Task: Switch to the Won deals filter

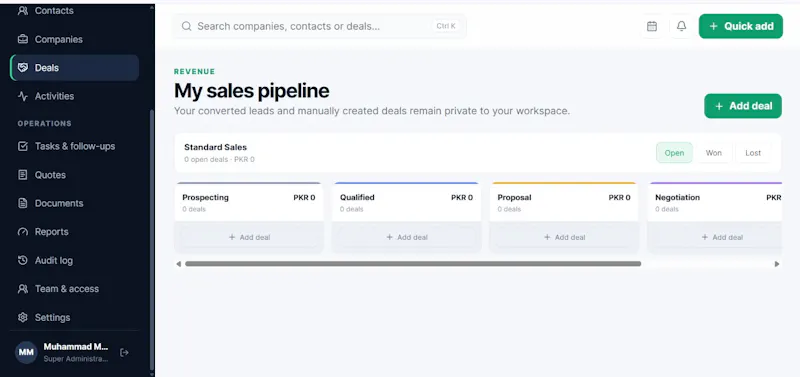Action: click(x=713, y=153)
